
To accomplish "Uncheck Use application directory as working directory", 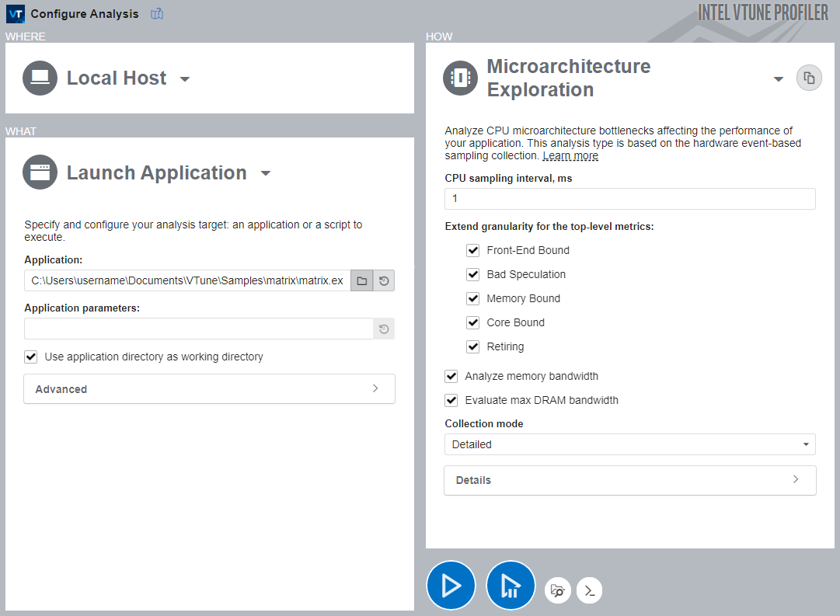I will (31, 357).
